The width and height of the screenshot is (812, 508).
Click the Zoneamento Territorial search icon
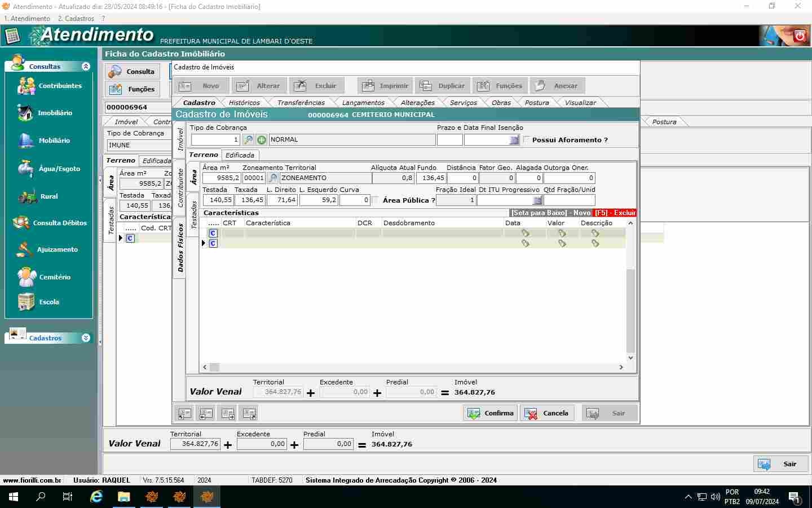[x=272, y=178]
